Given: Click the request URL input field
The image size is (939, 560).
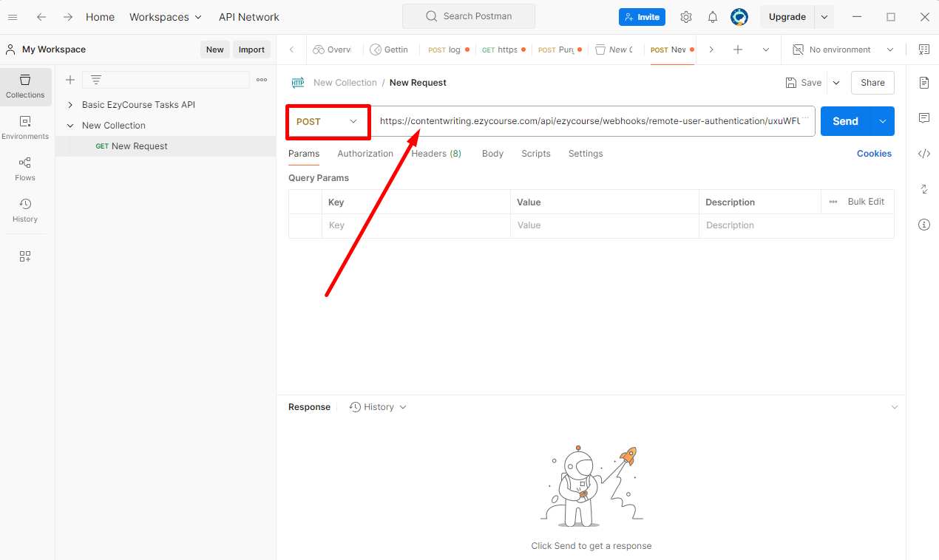Looking at the screenshot, I should point(591,121).
